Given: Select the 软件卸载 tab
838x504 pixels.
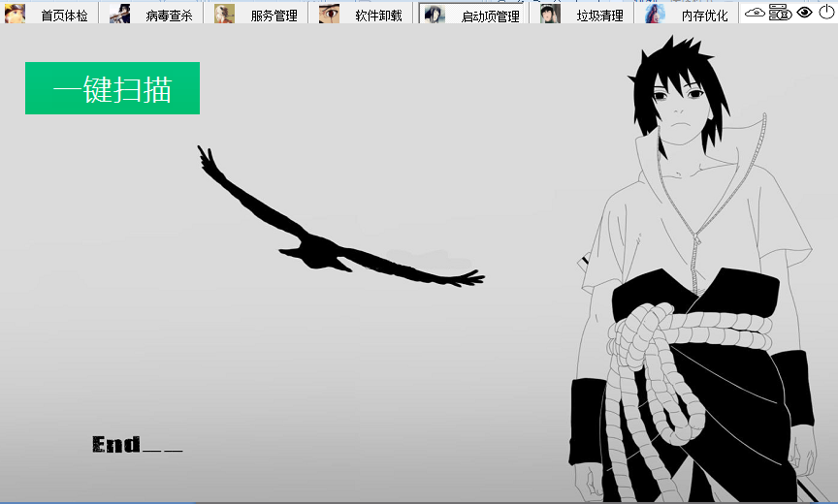Looking at the screenshot, I should click(x=361, y=14).
